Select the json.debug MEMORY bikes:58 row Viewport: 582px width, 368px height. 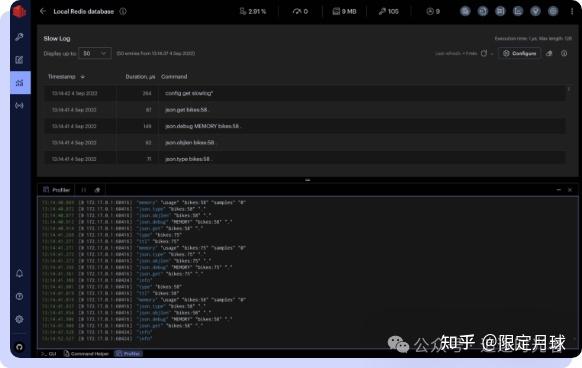305,126
